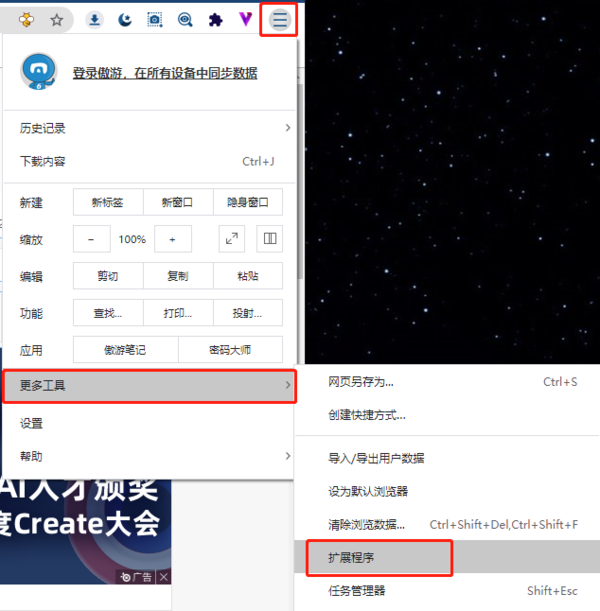Launch 傲游笔记 notes app

click(x=125, y=350)
